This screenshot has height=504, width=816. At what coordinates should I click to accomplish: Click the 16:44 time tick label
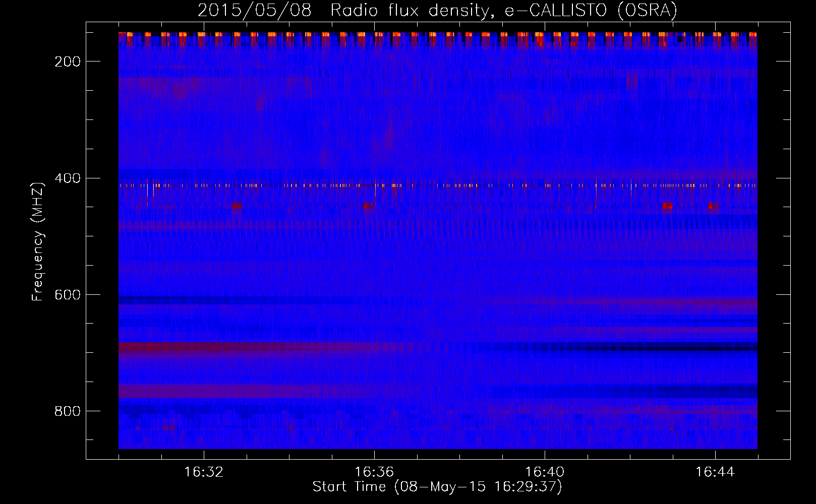pyautogui.click(x=715, y=472)
